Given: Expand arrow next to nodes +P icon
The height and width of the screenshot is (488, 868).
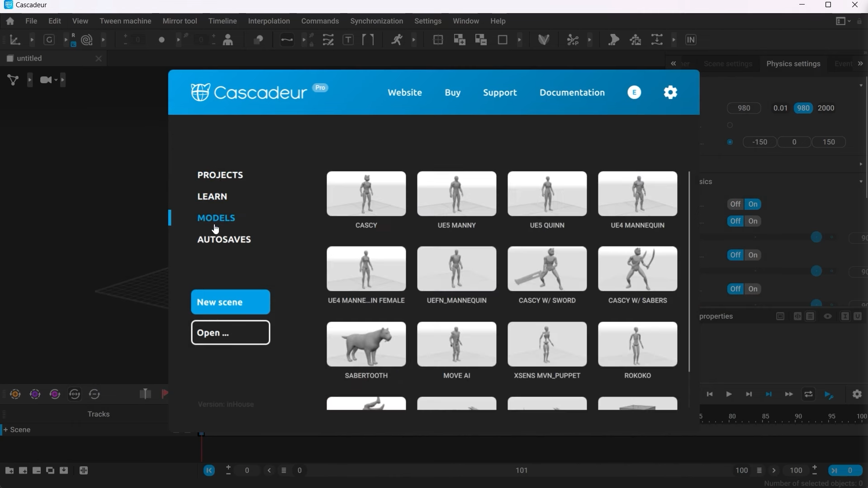Looking at the screenshot, I should 590,40.
